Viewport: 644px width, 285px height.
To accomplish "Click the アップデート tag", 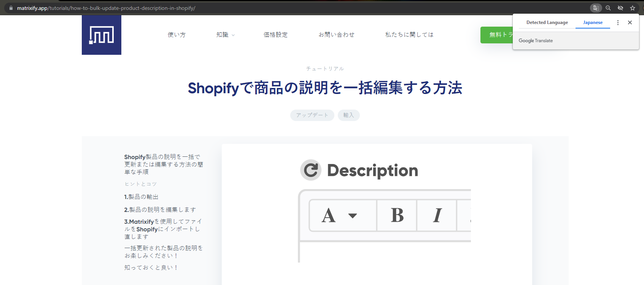I will [312, 115].
